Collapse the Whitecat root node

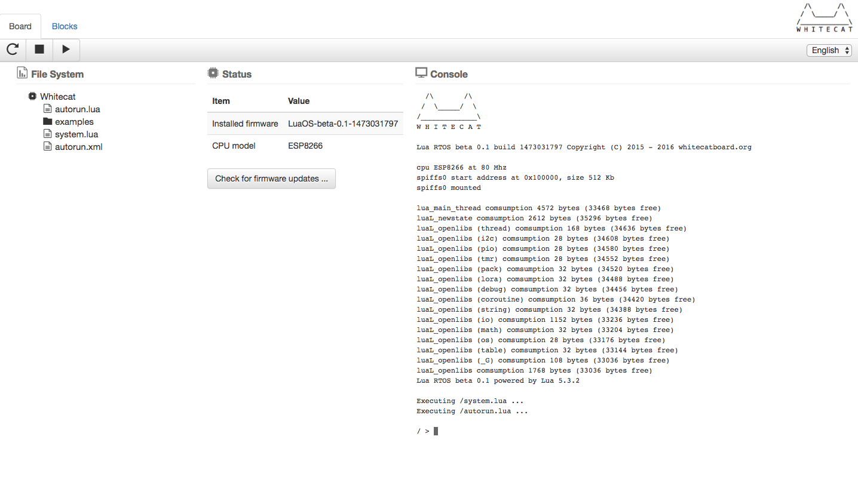57,97
